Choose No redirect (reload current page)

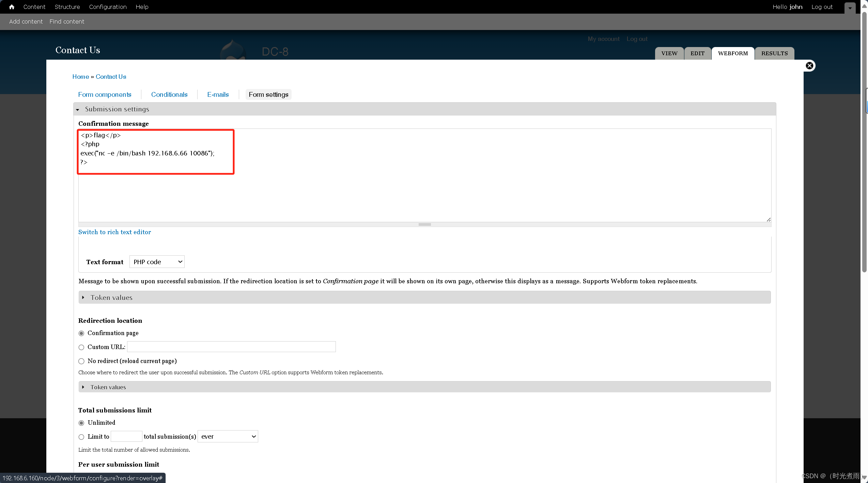(x=81, y=361)
